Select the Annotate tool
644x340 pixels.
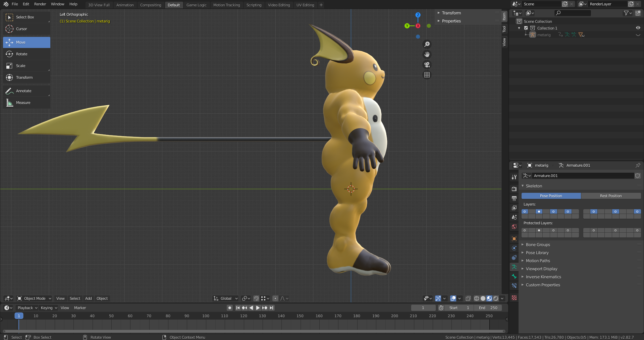coord(26,91)
